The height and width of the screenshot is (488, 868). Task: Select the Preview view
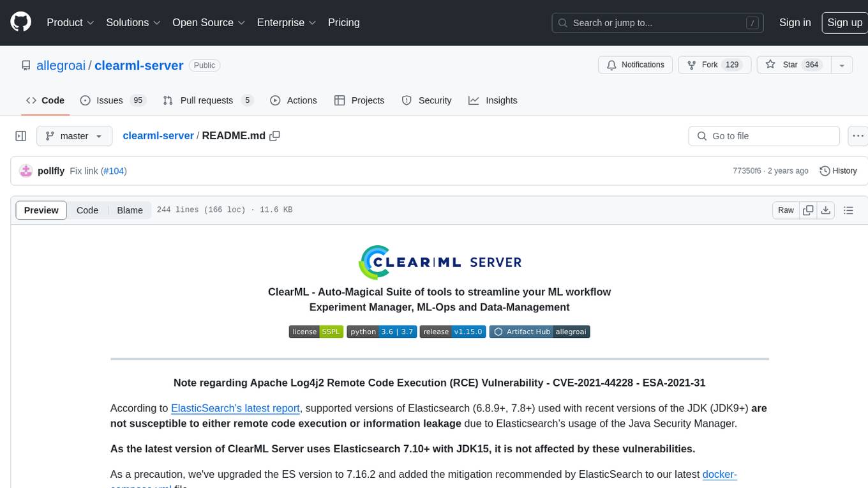coord(41,210)
